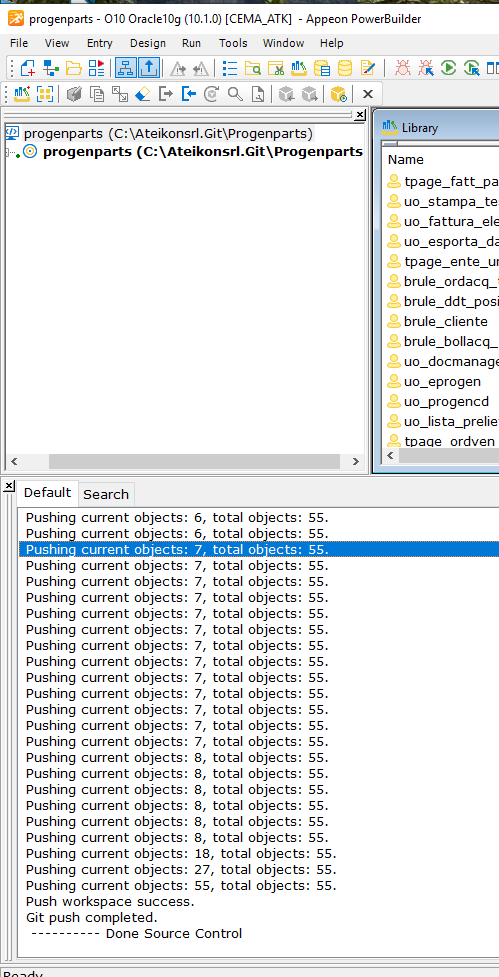Switch to the Search output tab

[x=106, y=494]
